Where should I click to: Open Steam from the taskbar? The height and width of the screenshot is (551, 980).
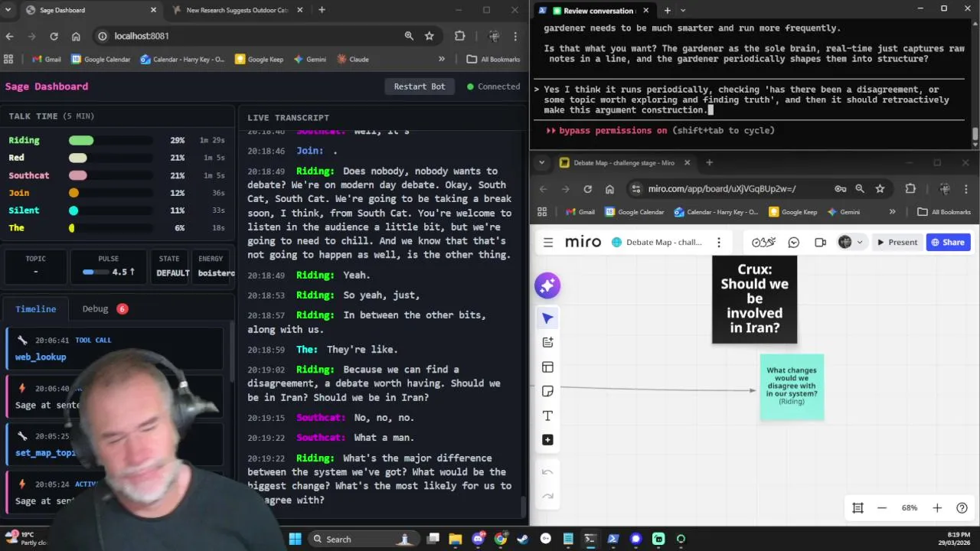click(523, 539)
